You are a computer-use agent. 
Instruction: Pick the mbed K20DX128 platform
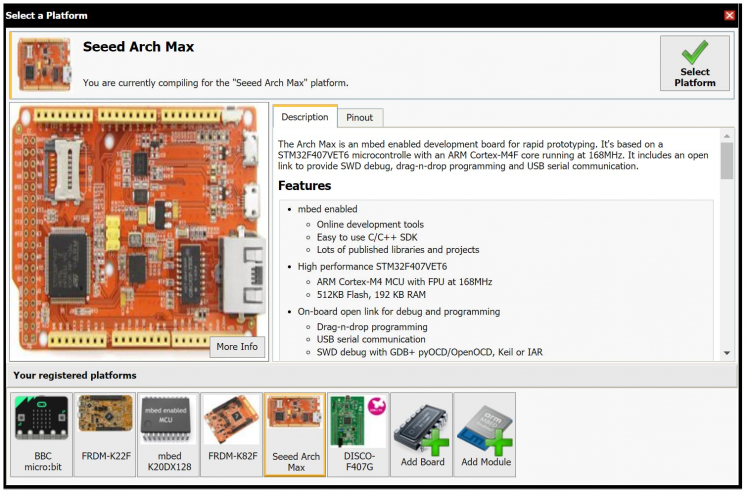168,434
